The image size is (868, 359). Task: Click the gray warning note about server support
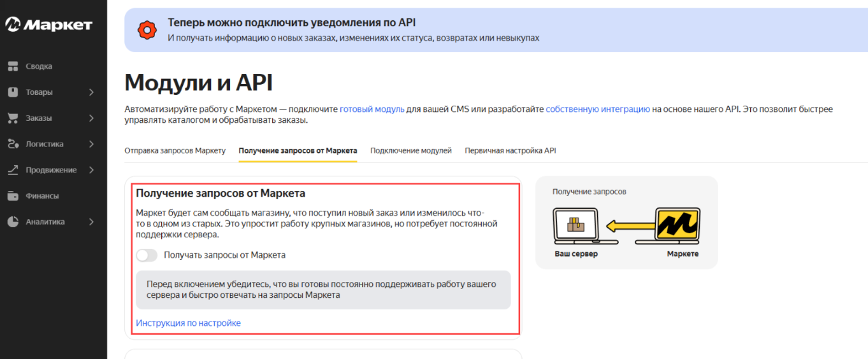coord(323,290)
